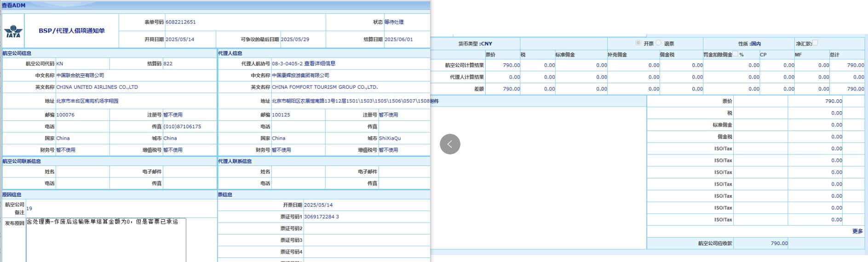Image resolution: width=868 pixels, height=262 pixels.
Task: Click the IATA logo icon
Action: click(13, 31)
